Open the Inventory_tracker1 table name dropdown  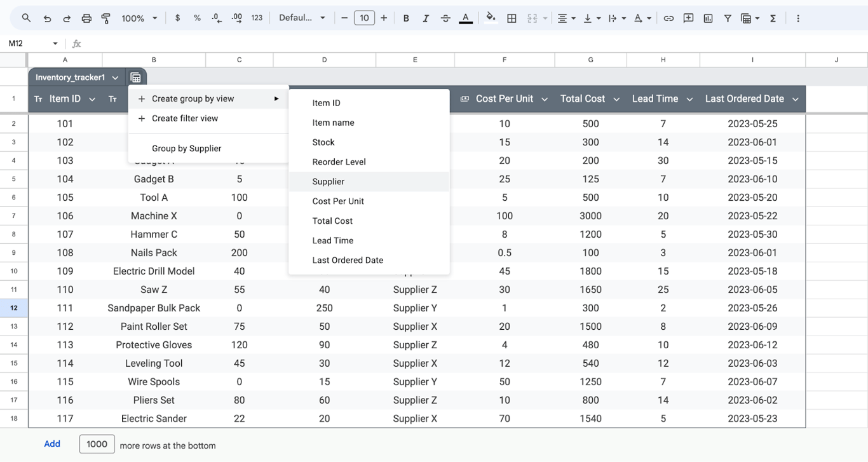(x=115, y=78)
